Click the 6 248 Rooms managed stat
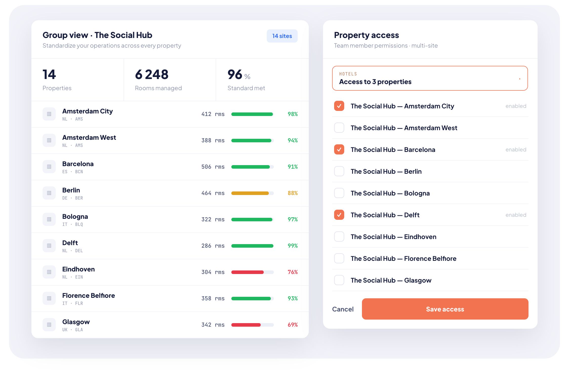Screen dimensions: 569x392 pos(170,80)
